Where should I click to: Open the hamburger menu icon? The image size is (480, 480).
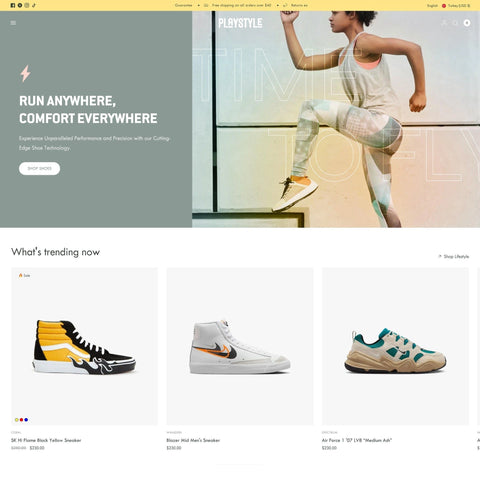[13, 23]
